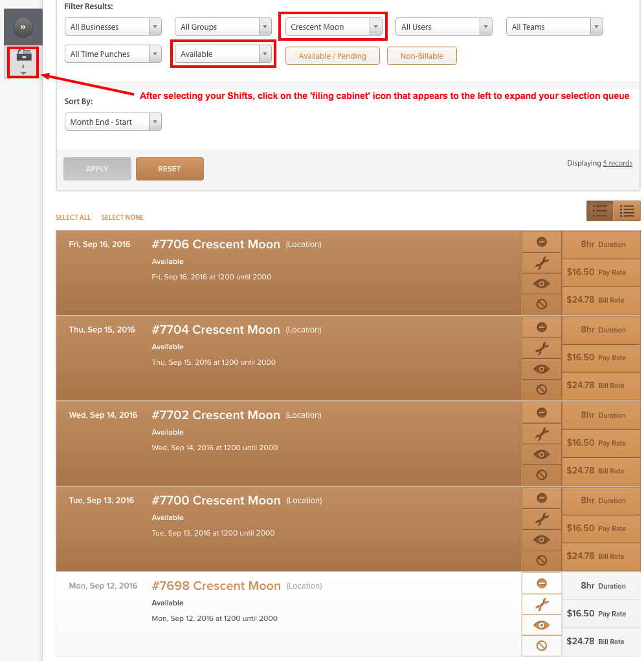Select the Mon, Sep 12, 2016 date text
Viewport: 644px width, 661px height.
tap(103, 586)
